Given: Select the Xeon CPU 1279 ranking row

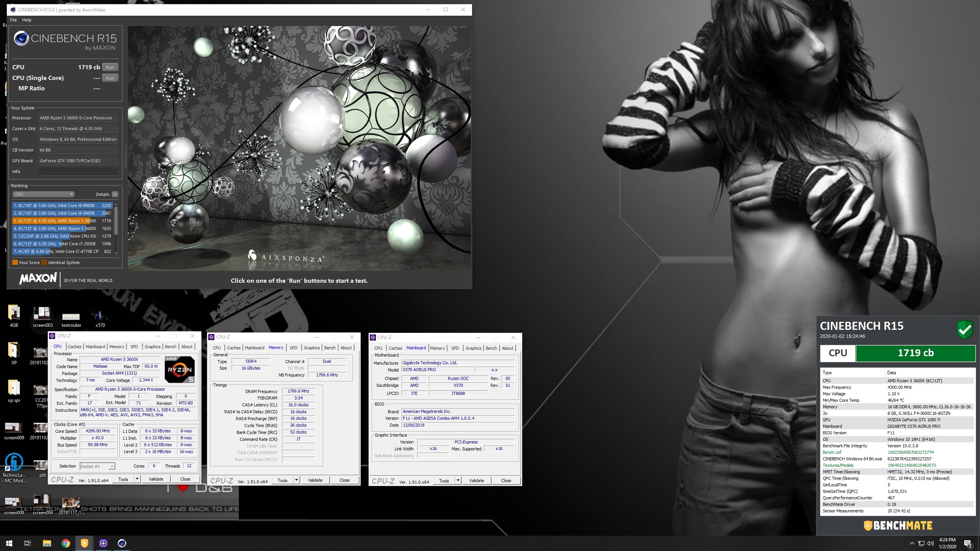Looking at the screenshot, I should (62, 236).
